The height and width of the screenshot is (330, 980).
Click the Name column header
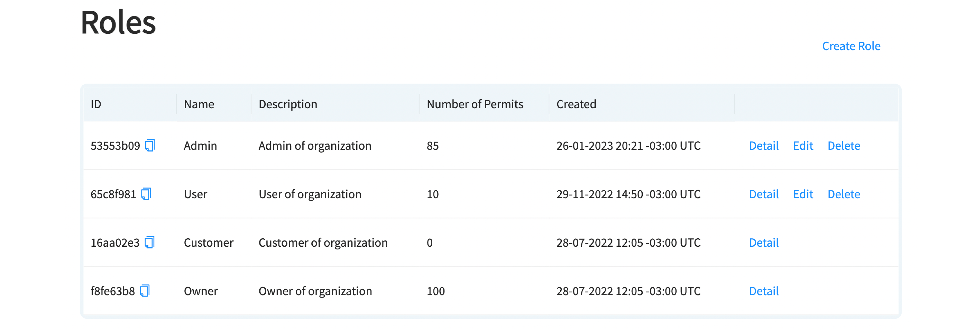click(x=199, y=104)
